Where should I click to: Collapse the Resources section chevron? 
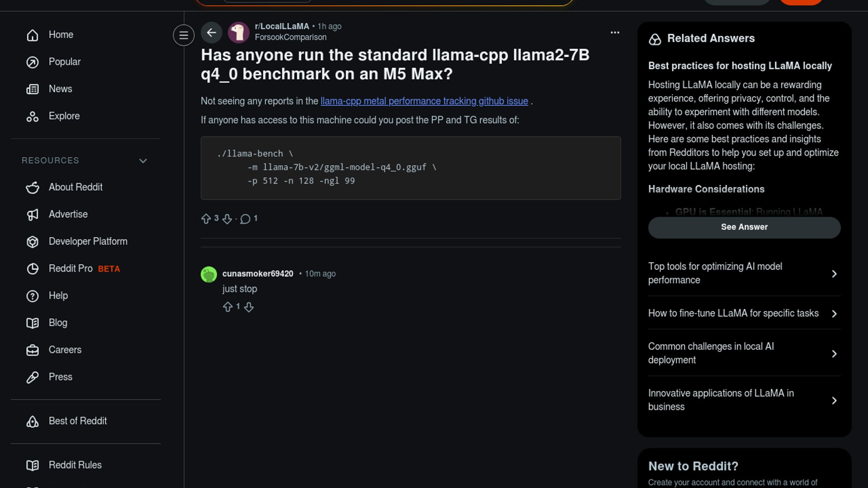pos(143,161)
